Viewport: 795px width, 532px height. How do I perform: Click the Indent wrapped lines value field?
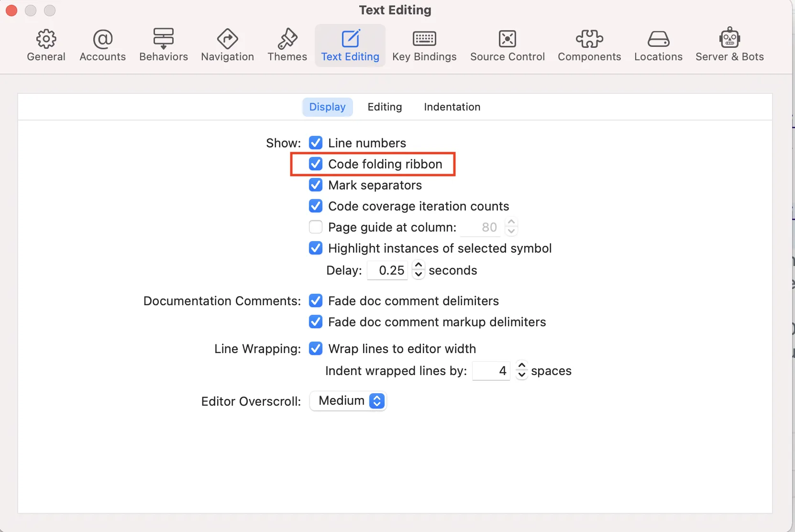pos(491,371)
